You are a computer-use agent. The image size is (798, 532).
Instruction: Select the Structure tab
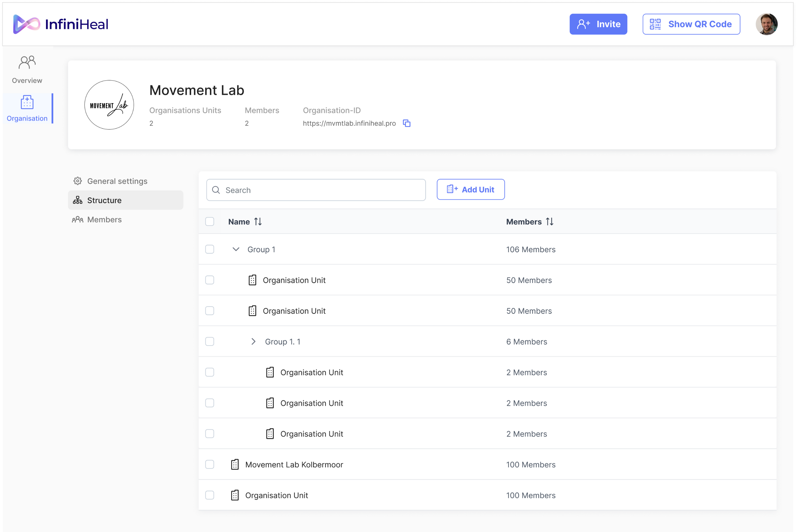125,200
